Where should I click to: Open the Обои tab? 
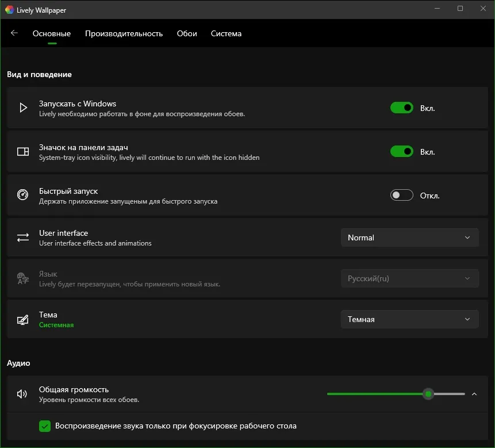[187, 33]
